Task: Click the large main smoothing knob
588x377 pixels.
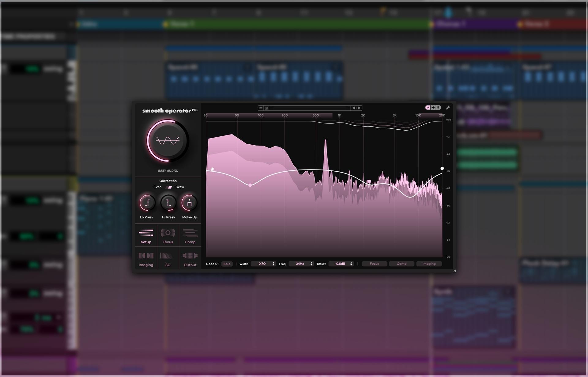Action: [168, 141]
